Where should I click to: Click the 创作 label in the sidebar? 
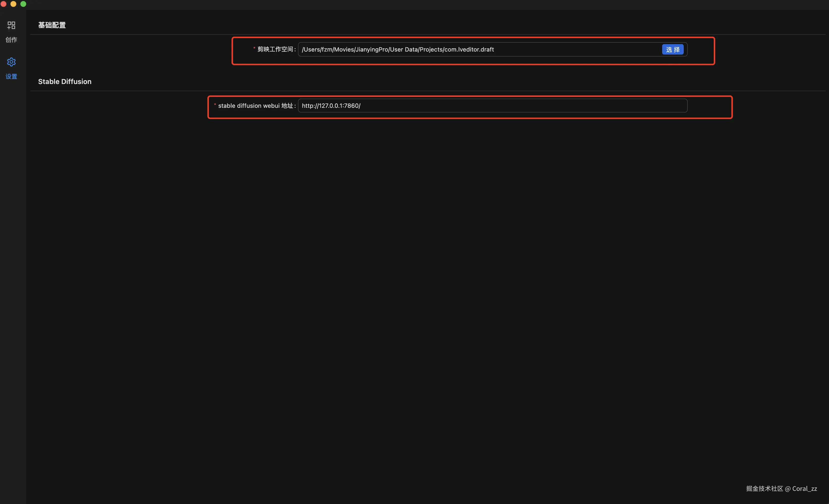coord(11,40)
